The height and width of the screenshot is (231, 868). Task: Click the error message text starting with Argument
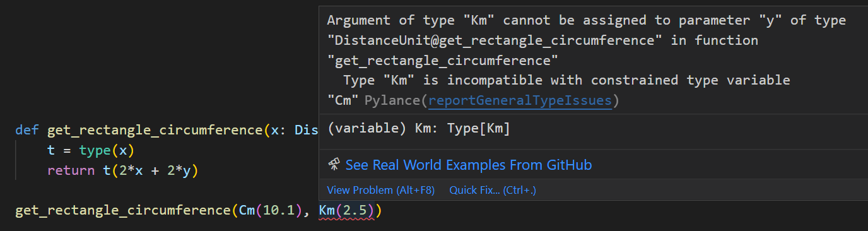[x=587, y=61]
